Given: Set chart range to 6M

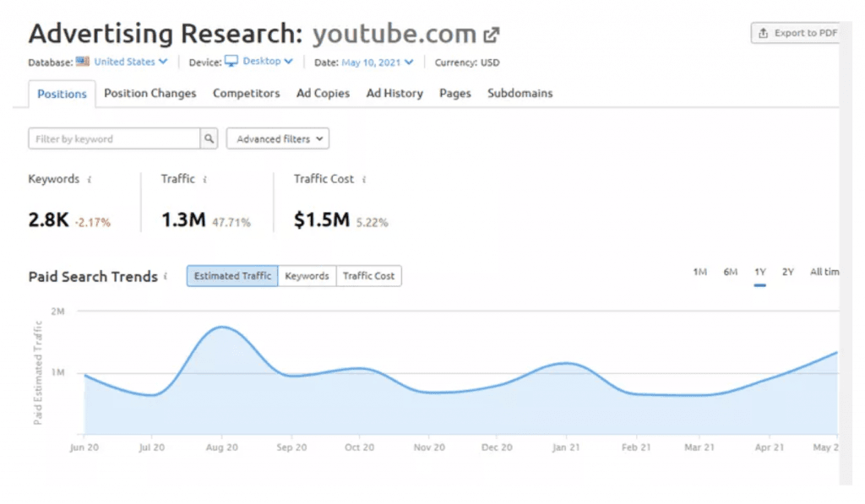Looking at the screenshot, I should click(x=731, y=272).
